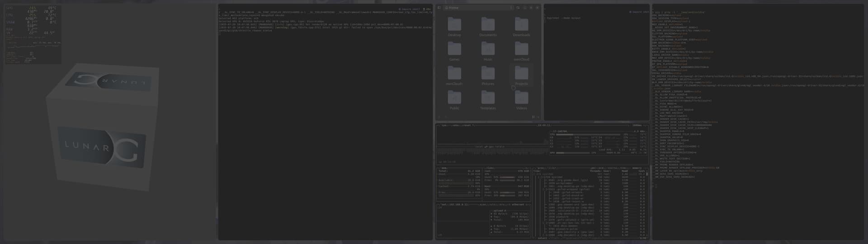This screenshot has width=868, height=244.
Task: Click the Selected GPU 0 terminal line
Action: coord(271,21)
